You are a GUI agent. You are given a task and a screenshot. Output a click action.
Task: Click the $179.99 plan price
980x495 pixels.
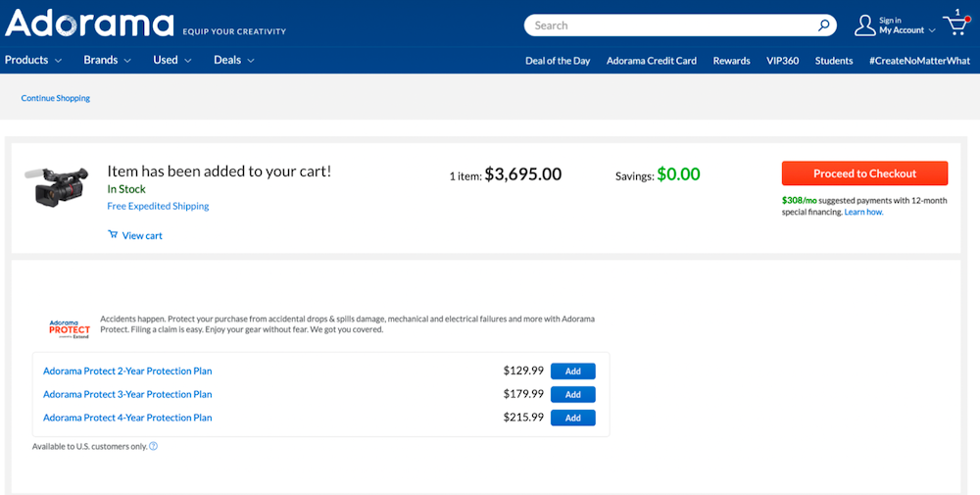coord(523,394)
